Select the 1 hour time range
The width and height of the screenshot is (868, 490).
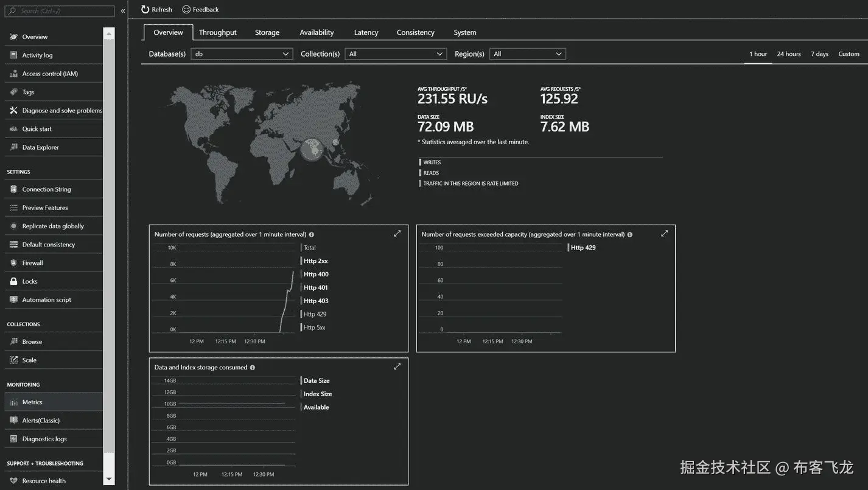[x=758, y=54]
